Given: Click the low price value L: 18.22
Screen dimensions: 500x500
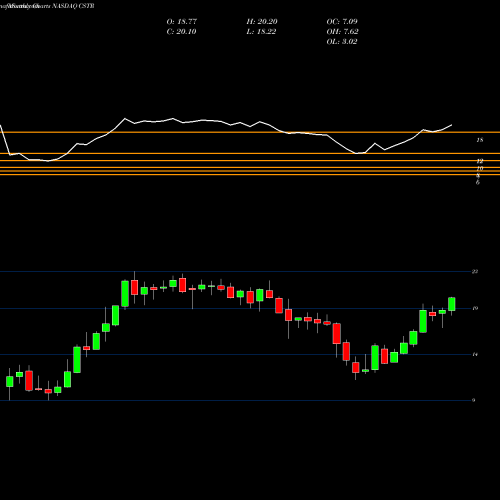Looking at the screenshot, I should pos(261,32).
